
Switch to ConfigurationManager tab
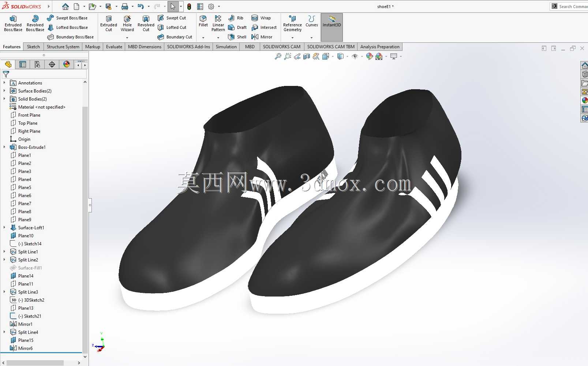coord(37,64)
